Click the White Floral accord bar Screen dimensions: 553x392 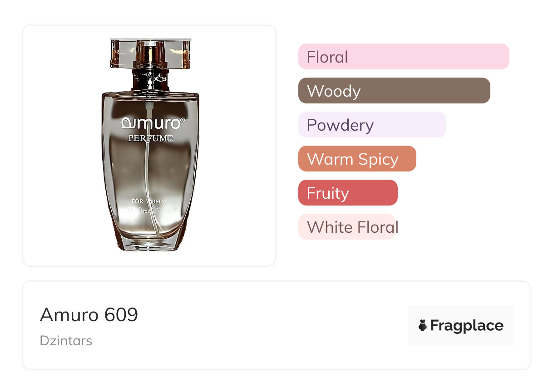347,227
